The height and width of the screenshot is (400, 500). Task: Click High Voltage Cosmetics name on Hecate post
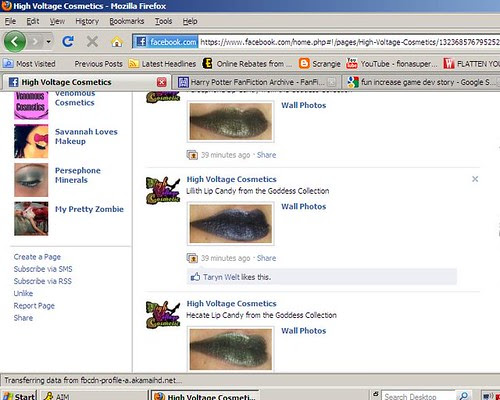point(231,303)
